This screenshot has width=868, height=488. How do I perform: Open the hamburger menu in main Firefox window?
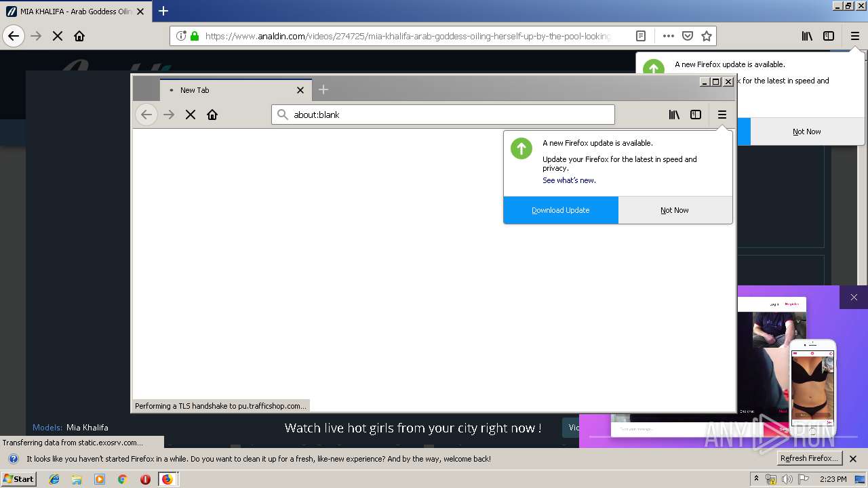tap(855, 36)
